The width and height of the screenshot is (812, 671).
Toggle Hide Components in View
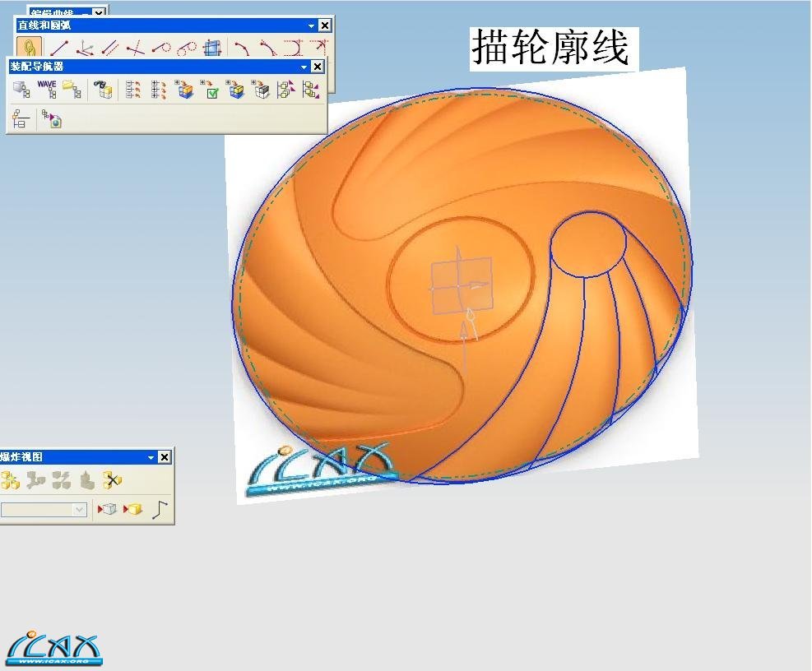108,510
